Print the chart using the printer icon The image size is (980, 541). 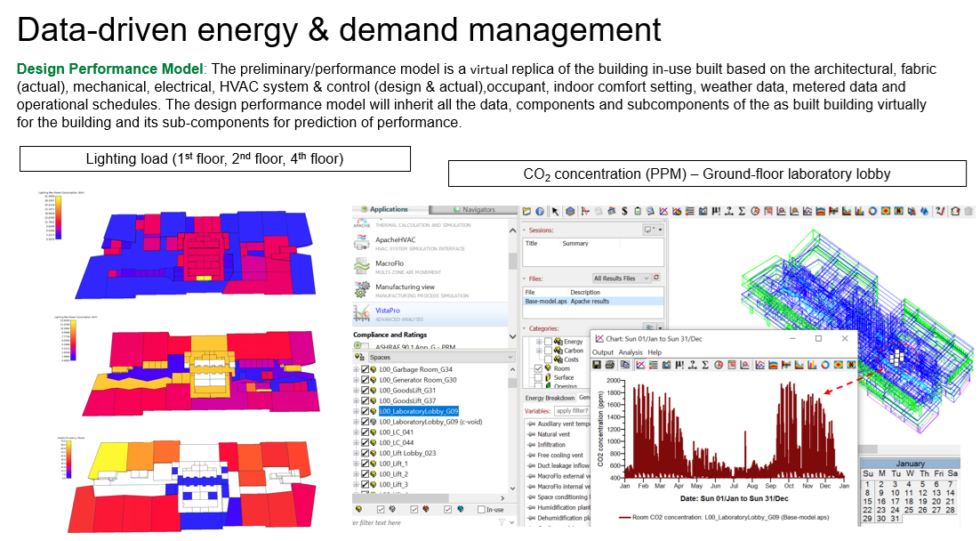610,365
